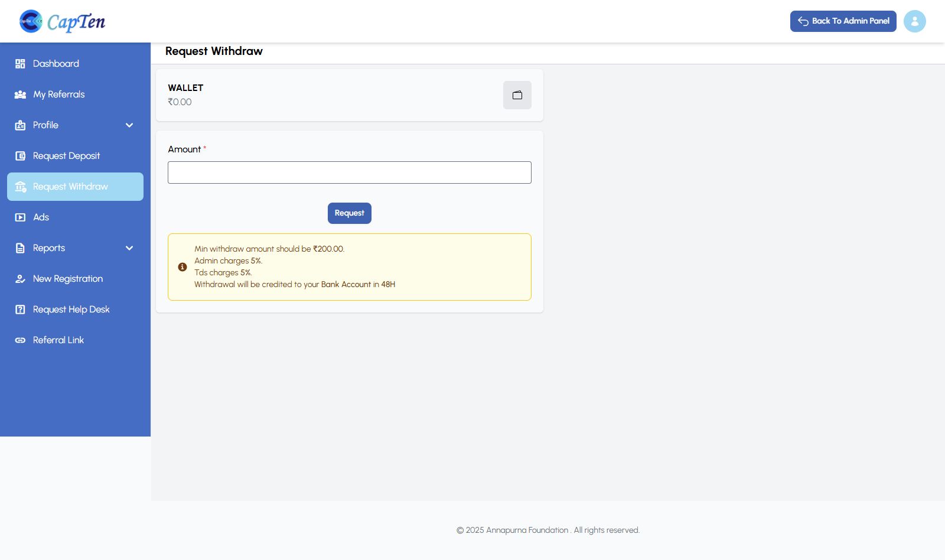Open Referral Link page
Viewport: 945px width, 560px height.
click(75, 340)
